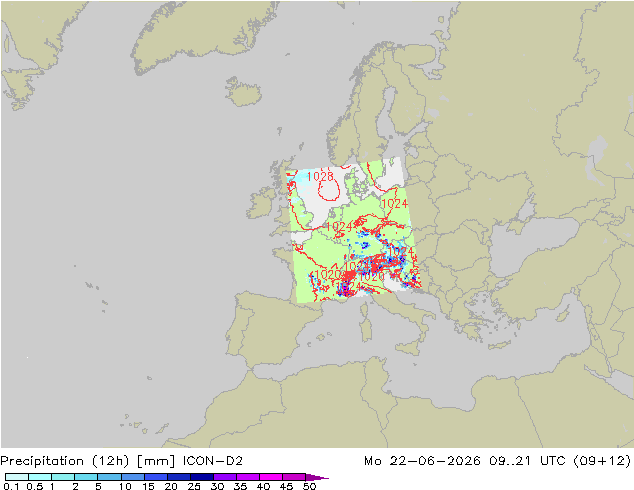Select the 0.5–1 mm legend color swatch
The image size is (634, 490).
click(40, 477)
